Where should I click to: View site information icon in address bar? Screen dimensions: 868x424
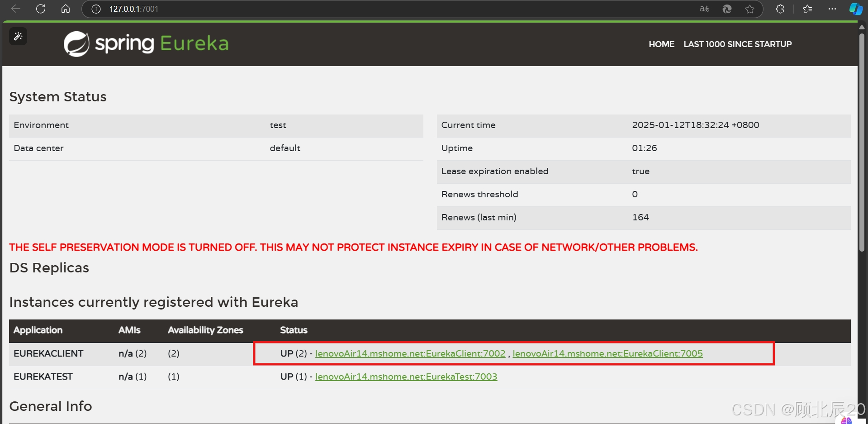coord(96,9)
